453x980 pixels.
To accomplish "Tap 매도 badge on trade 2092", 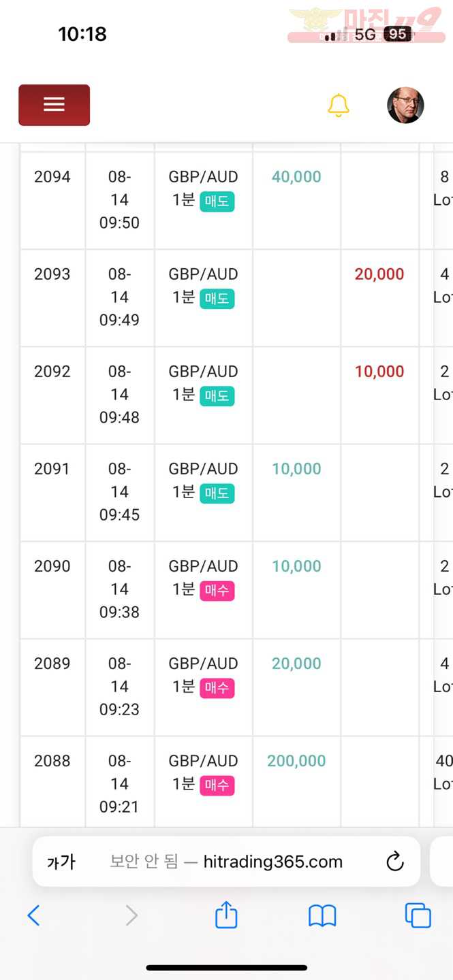I will (x=217, y=396).
